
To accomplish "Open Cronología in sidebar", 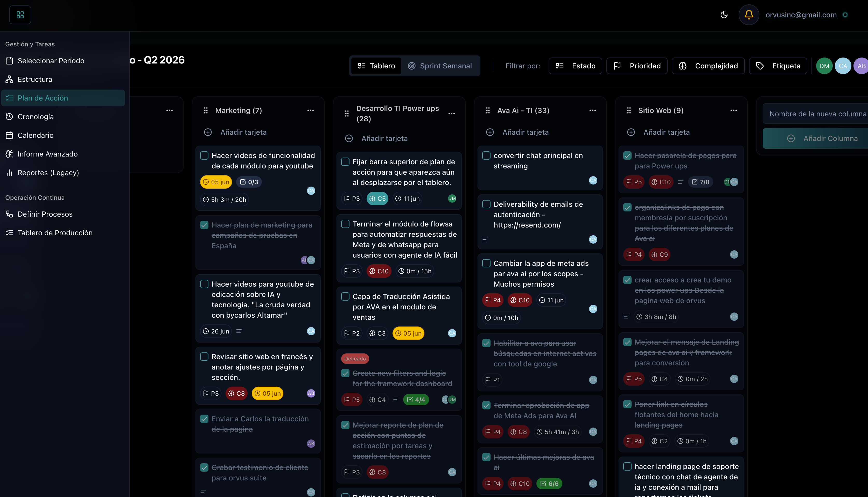I will (63, 117).
